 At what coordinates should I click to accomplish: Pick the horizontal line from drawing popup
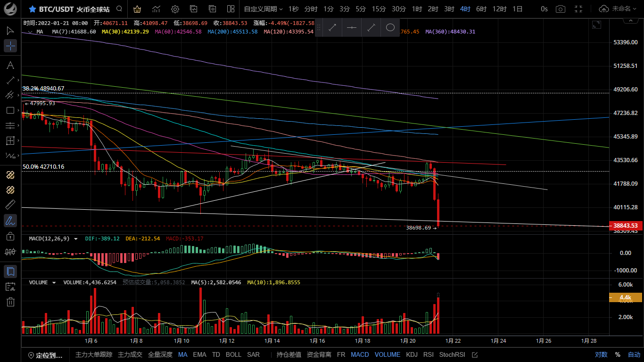352,28
